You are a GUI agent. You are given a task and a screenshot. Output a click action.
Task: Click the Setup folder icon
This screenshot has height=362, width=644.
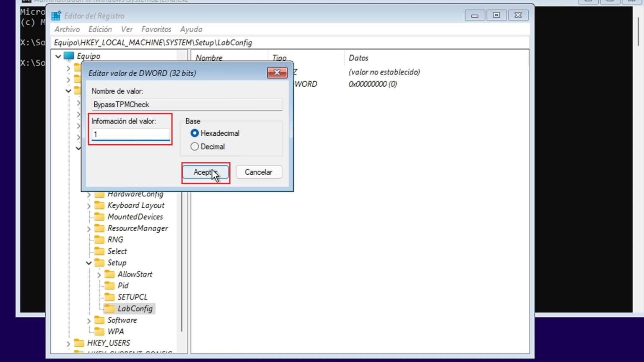coord(99,263)
